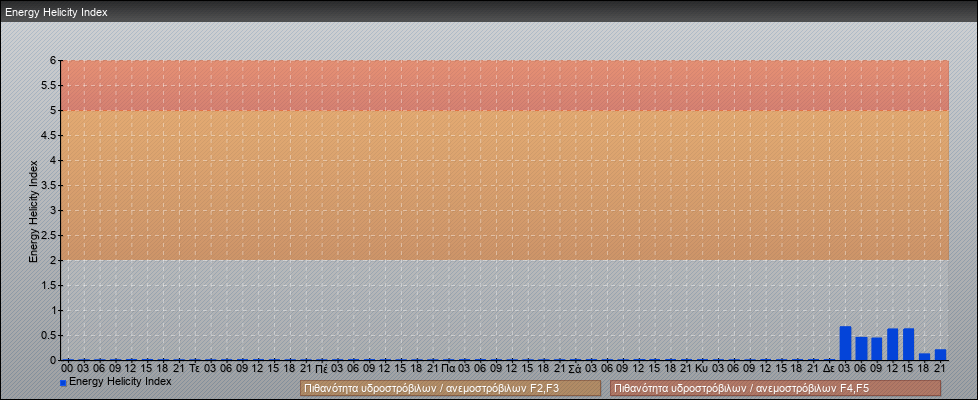978x400 pixels.
Task: Click the blue Energy Helicity Index legend marker
Action: coord(63,383)
